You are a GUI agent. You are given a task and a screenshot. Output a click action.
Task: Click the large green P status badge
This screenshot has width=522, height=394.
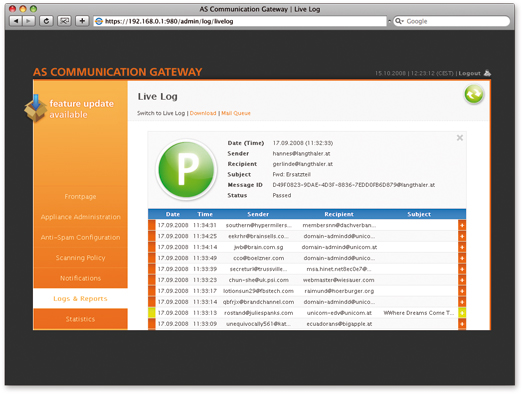[186, 170]
